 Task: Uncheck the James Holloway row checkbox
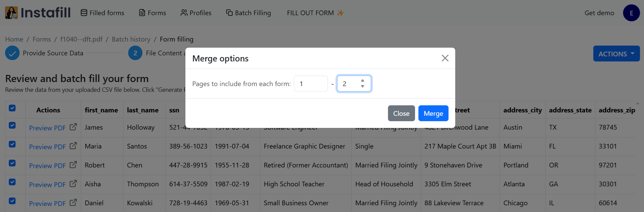(x=12, y=125)
